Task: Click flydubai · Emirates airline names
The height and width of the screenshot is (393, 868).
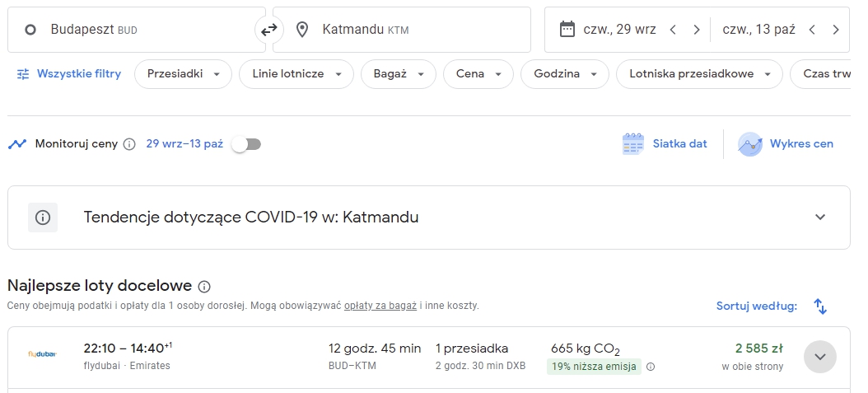Action: click(127, 366)
